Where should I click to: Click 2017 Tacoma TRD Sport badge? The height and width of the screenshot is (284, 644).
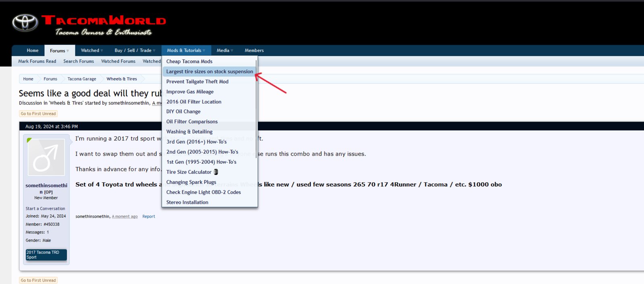coord(46,255)
